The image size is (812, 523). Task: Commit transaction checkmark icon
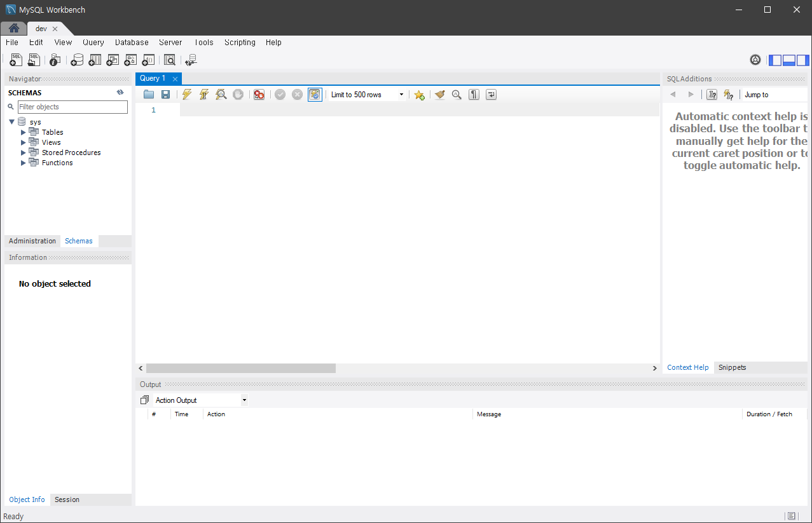[x=280, y=95]
